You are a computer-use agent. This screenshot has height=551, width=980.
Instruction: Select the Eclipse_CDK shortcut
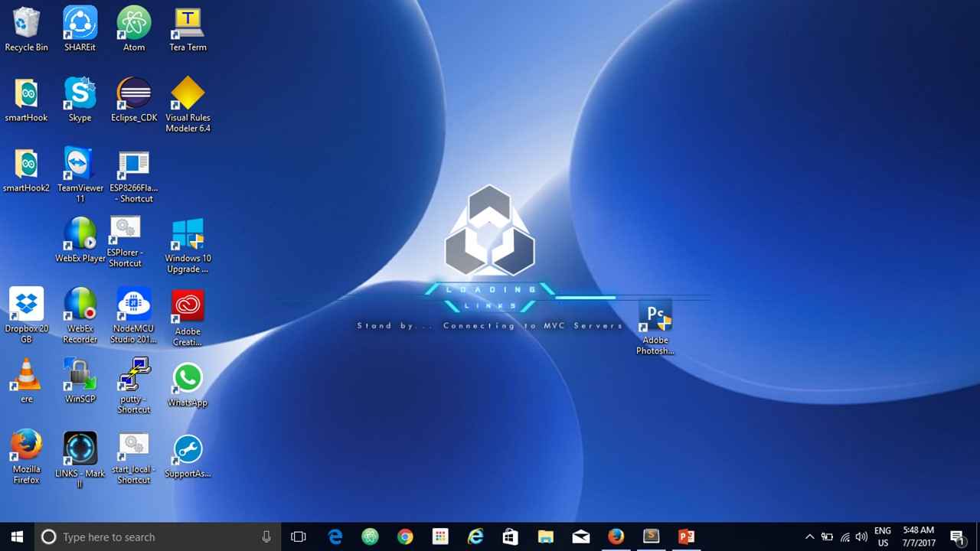134,100
